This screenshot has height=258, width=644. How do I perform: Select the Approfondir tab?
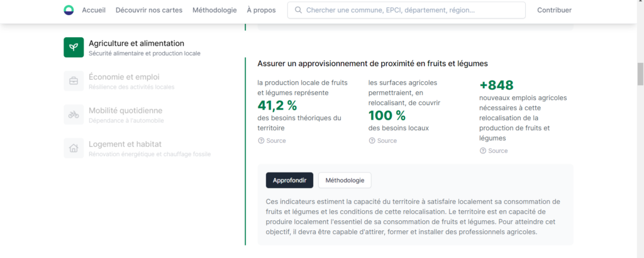pyautogui.click(x=289, y=180)
